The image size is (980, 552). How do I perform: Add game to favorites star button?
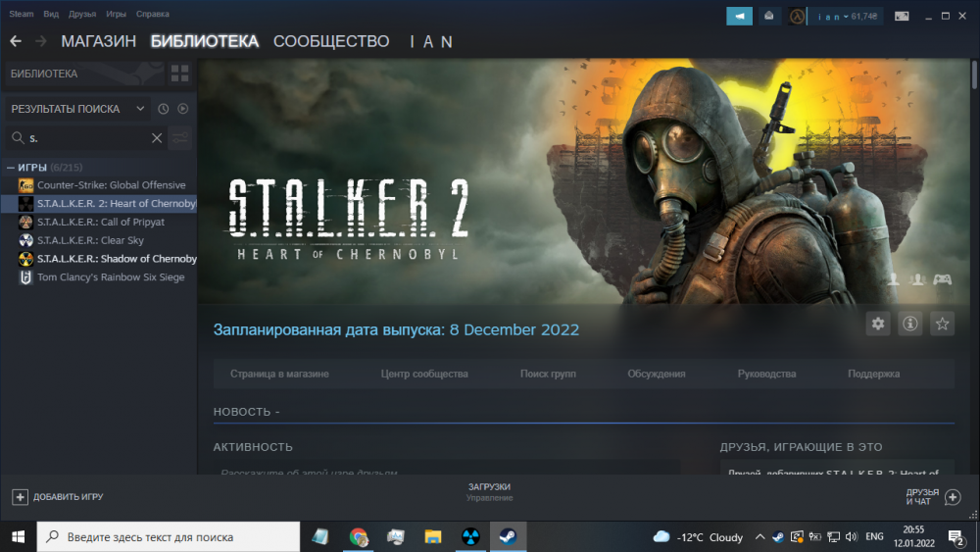tap(943, 324)
